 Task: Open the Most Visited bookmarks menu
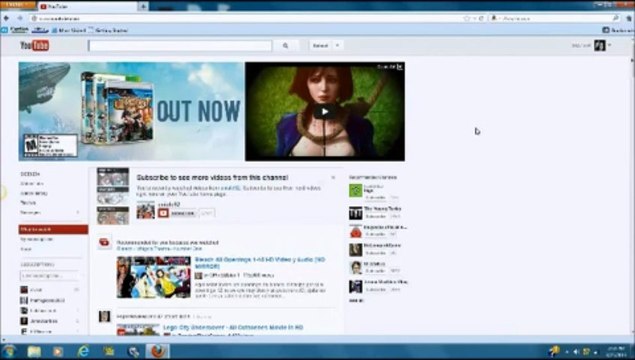(x=69, y=30)
